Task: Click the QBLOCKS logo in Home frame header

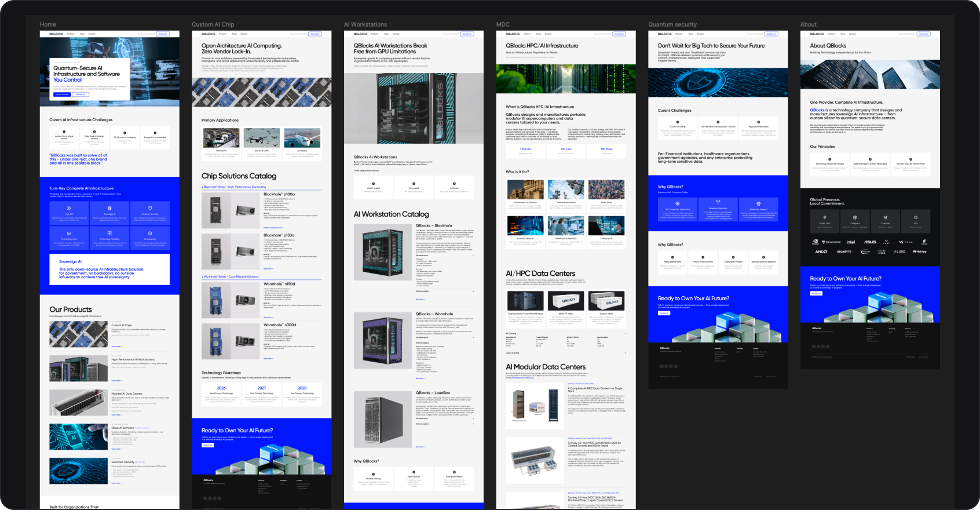Action: tap(56, 34)
